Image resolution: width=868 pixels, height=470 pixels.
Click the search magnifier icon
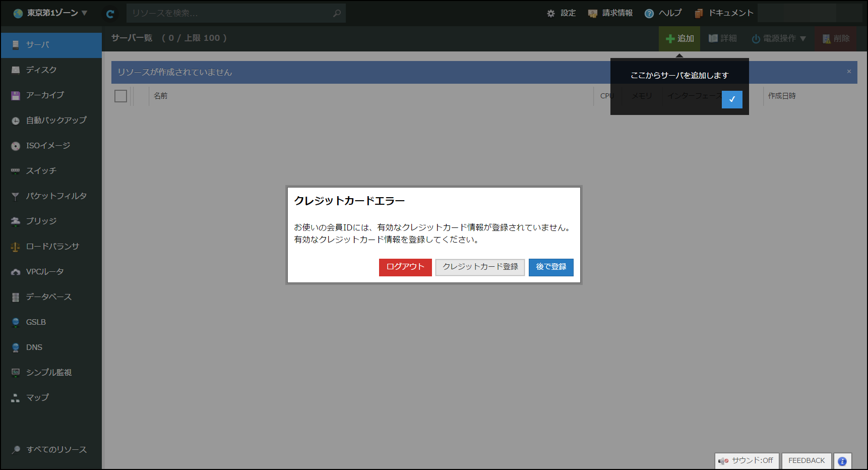[x=337, y=14]
